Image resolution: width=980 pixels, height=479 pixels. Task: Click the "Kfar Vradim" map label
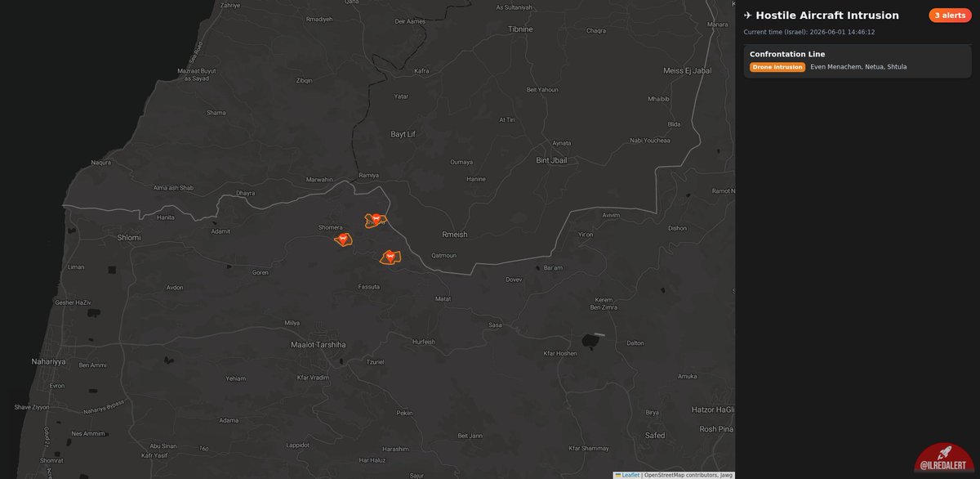click(x=313, y=378)
